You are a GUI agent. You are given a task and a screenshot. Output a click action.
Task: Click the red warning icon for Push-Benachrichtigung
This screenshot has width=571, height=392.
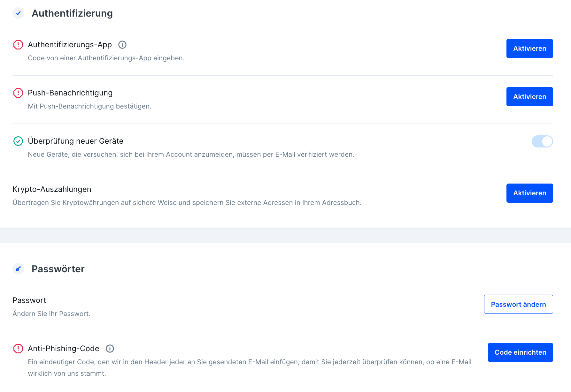pyautogui.click(x=18, y=93)
